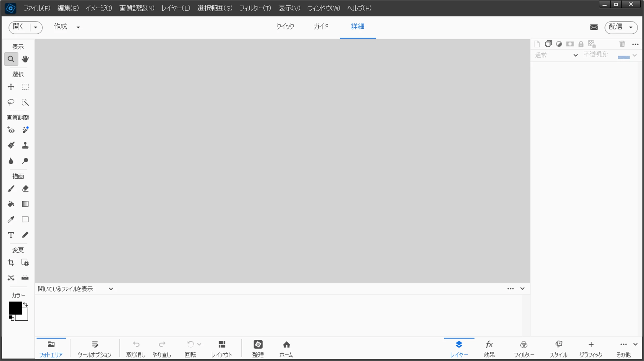
Task: Click the black foreground color swatch
Action: click(15, 308)
